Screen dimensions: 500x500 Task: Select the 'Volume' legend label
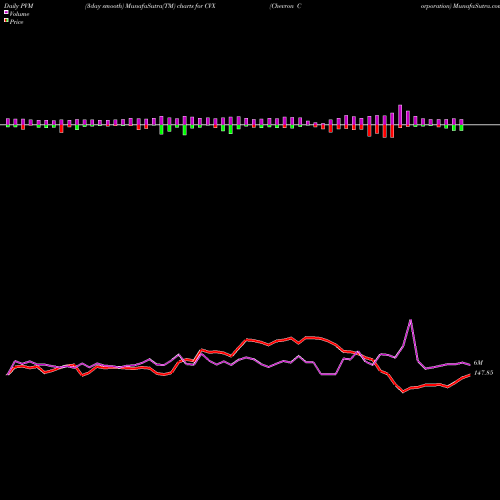click(x=19, y=14)
